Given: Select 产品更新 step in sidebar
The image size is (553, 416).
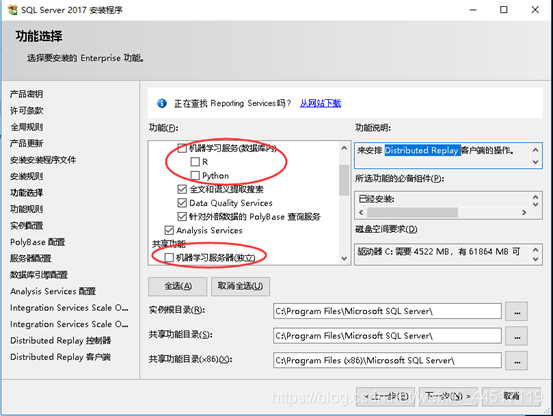Looking at the screenshot, I should pos(27,143).
